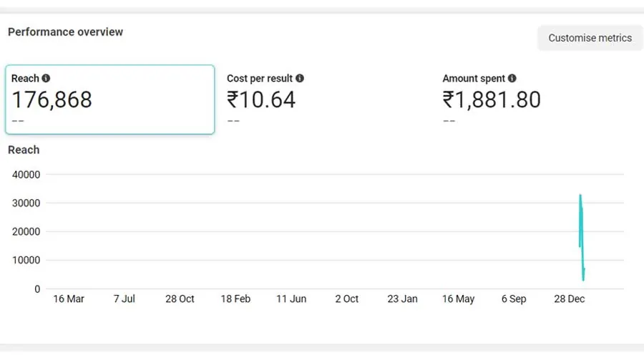
Task: Click the reach value 176,868
Action: coord(52,100)
